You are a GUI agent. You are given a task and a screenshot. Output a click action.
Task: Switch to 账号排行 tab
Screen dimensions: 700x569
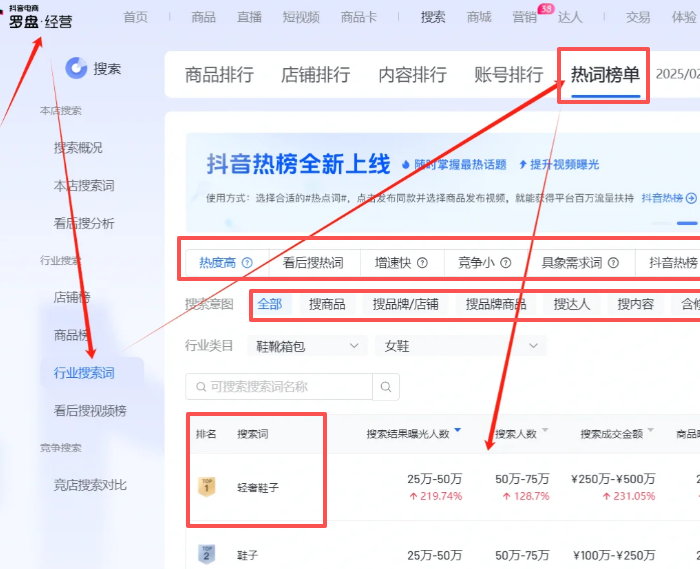click(x=509, y=75)
